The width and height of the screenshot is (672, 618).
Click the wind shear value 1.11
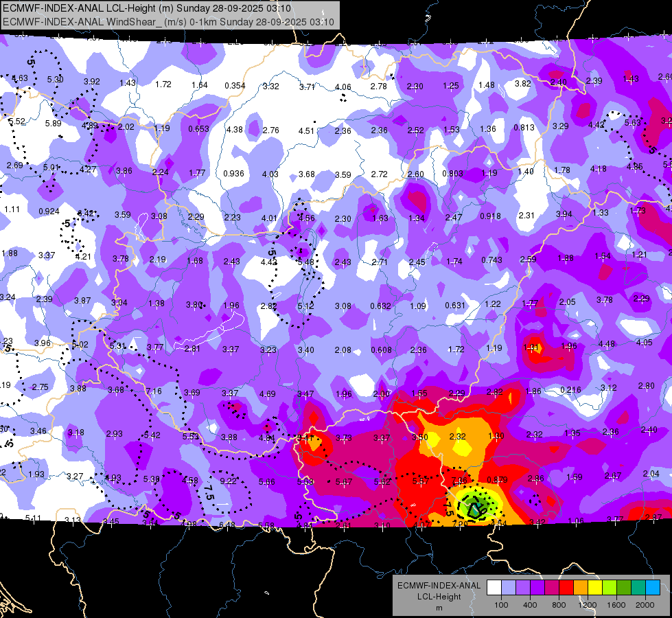tap(12, 209)
